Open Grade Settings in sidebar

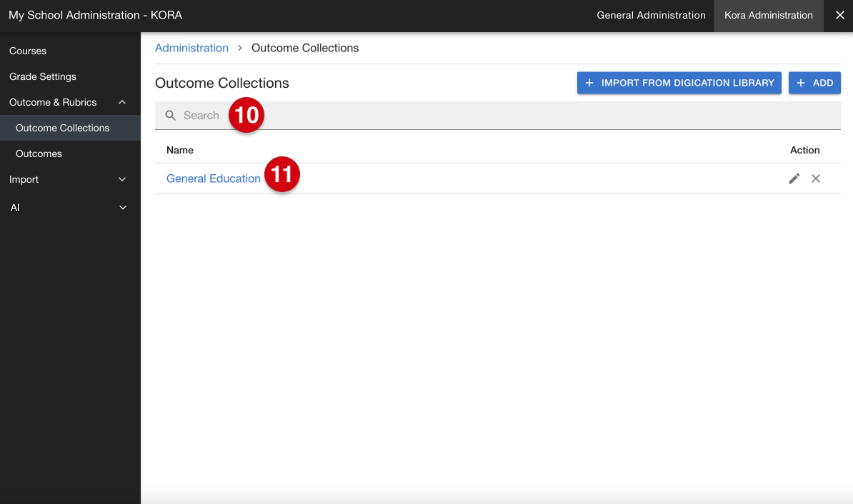click(42, 76)
